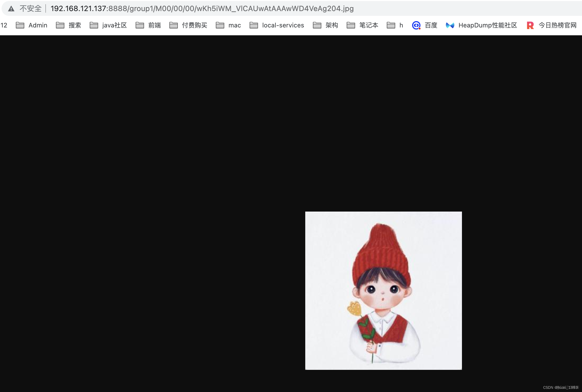Click the partially visible 12 bookmark

tap(4, 25)
